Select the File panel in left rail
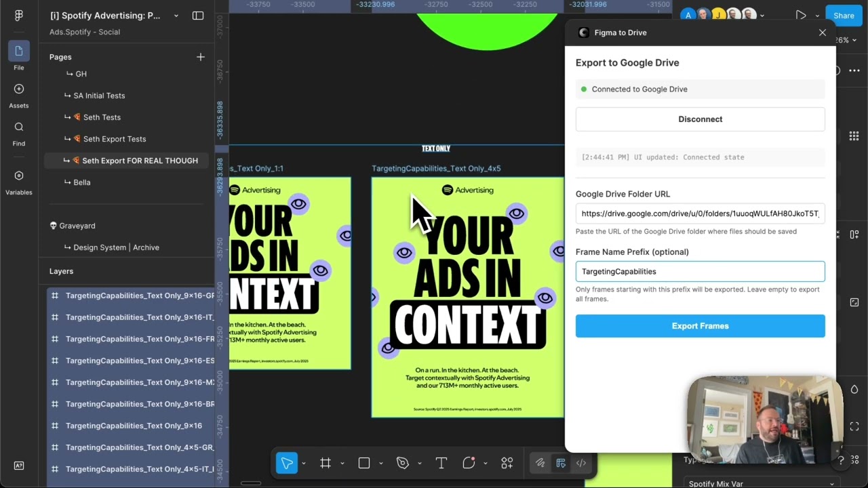The height and width of the screenshot is (488, 868). pos(19,56)
